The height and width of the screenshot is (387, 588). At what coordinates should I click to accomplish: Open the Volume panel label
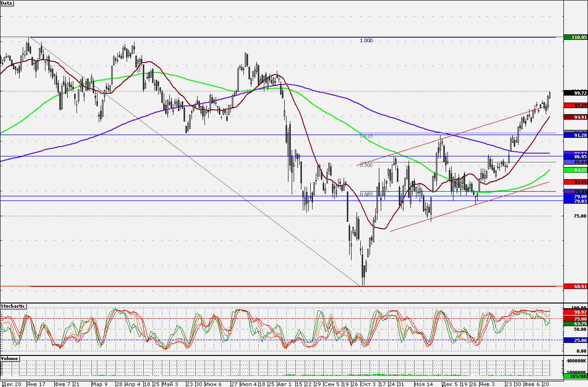point(9,359)
